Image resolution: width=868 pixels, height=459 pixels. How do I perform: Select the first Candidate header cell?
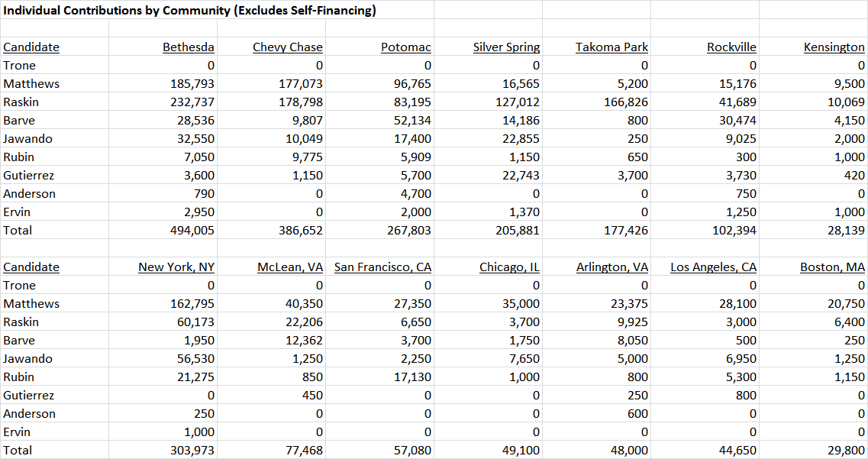31,47
